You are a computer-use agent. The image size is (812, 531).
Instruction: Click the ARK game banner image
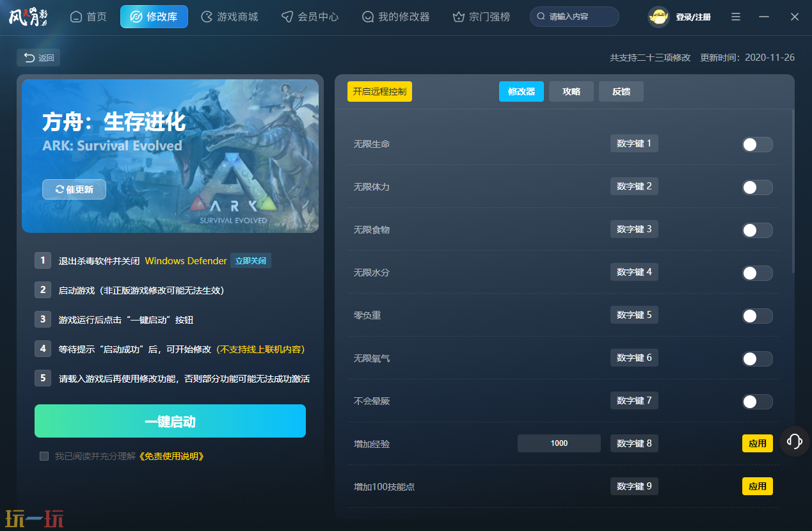click(x=170, y=155)
